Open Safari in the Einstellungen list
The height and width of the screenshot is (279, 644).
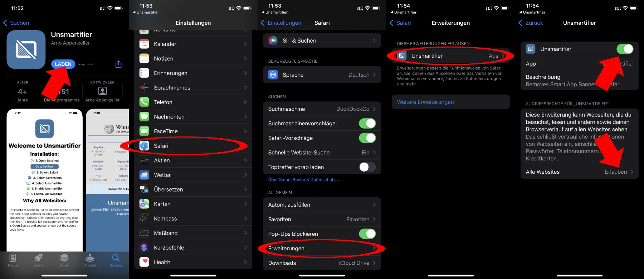point(193,146)
